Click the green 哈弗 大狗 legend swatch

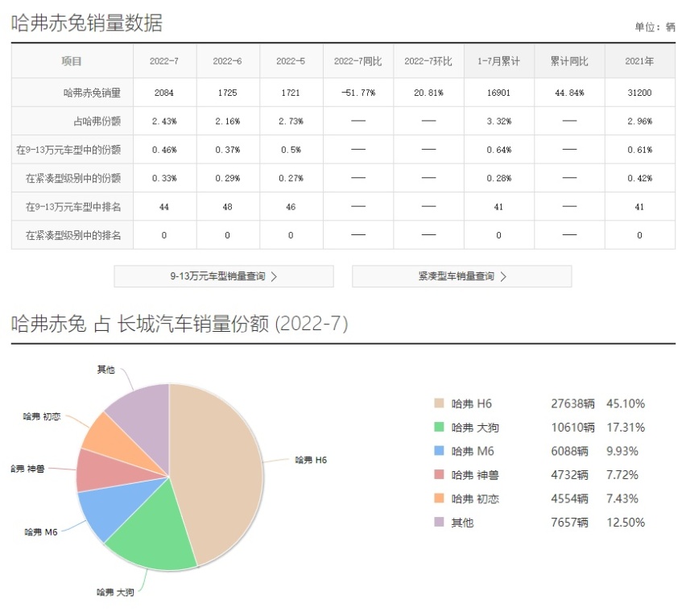click(x=439, y=427)
